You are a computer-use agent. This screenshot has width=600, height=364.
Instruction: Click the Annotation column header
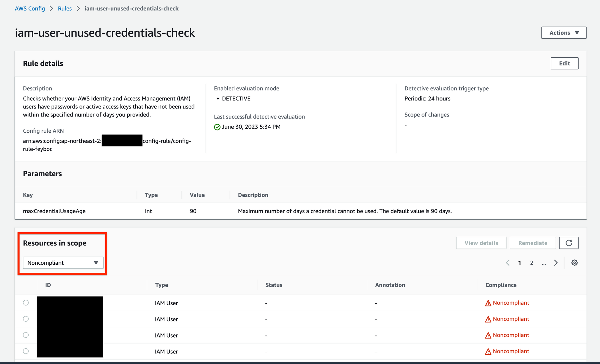390,285
